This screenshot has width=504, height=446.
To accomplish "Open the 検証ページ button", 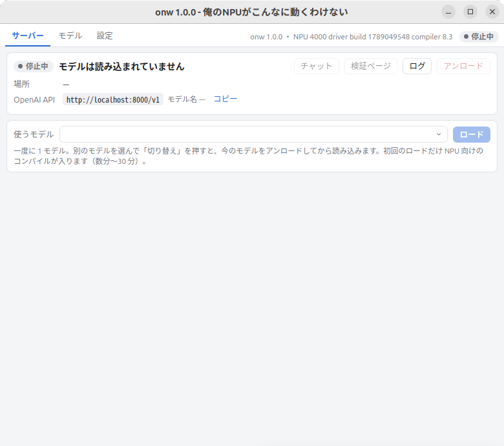I will (x=371, y=66).
